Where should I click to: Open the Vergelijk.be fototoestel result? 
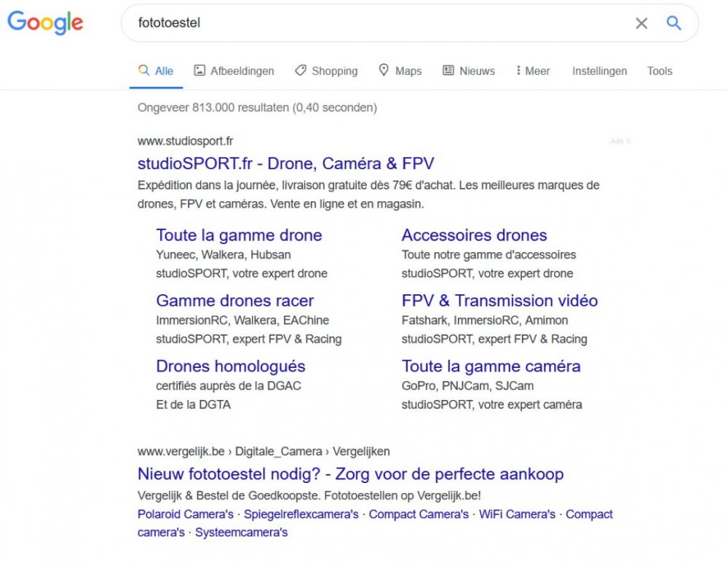tap(349, 473)
